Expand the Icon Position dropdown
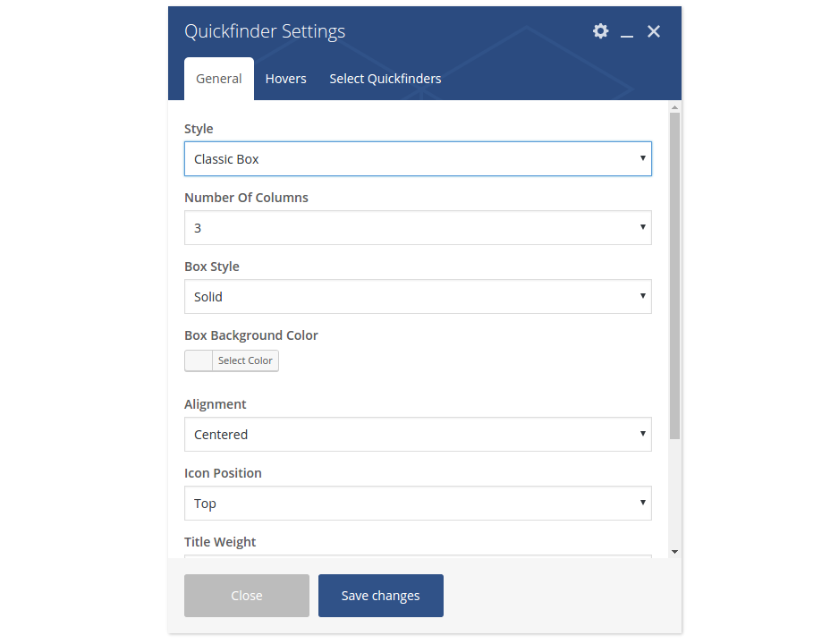The height and width of the screenshot is (644, 830). (418, 504)
